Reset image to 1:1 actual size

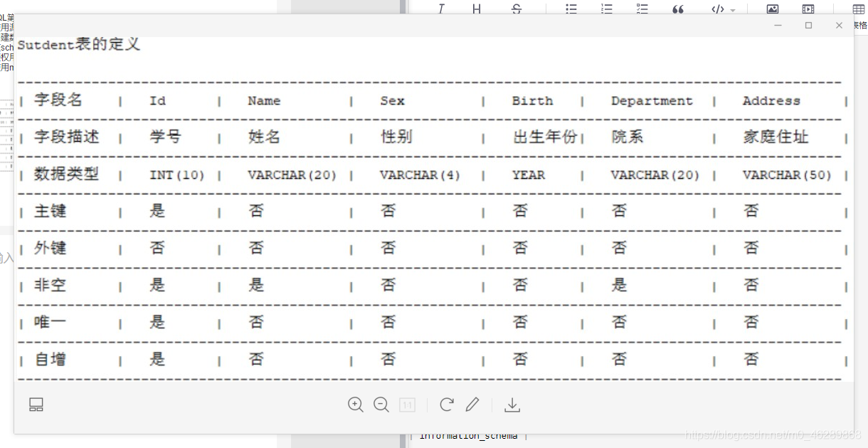[x=407, y=405]
